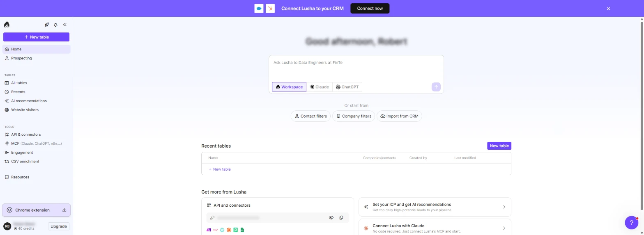Image resolution: width=644 pixels, height=235 pixels.
Task: Select the Claude mode tab
Action: pyautogui.click(x=319, y=87)
